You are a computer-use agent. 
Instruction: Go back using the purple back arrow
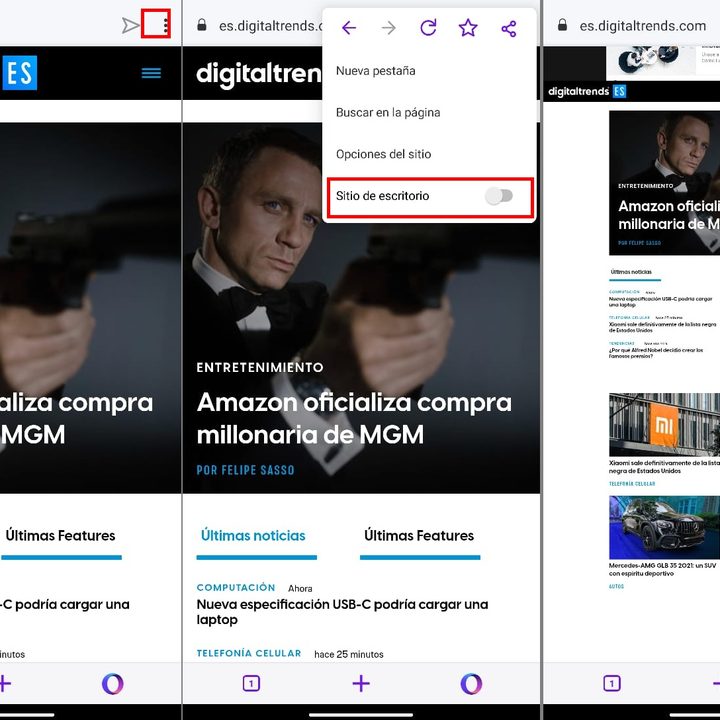click(349, 28)
